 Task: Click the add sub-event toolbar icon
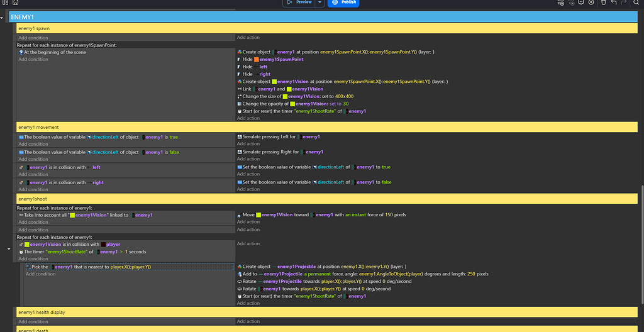pos(571,3)
